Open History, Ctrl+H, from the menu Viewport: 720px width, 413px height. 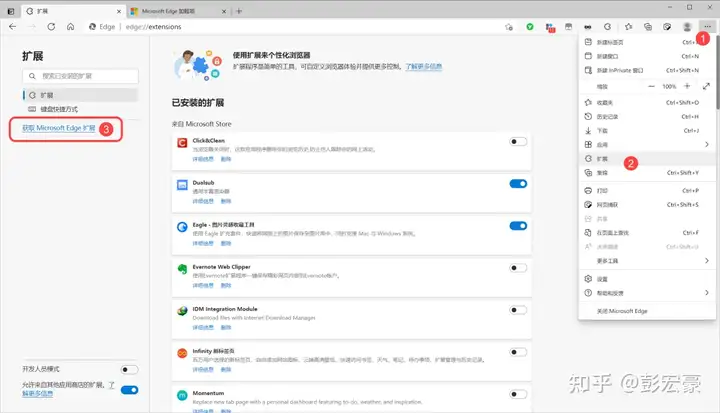pyautogui.click(x=647, y=116)
